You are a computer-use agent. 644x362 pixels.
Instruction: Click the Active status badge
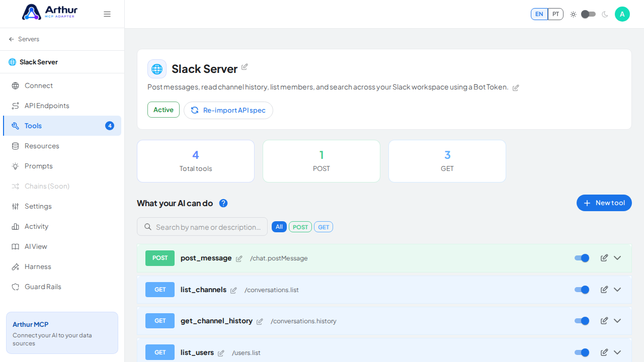pos(164,110)
